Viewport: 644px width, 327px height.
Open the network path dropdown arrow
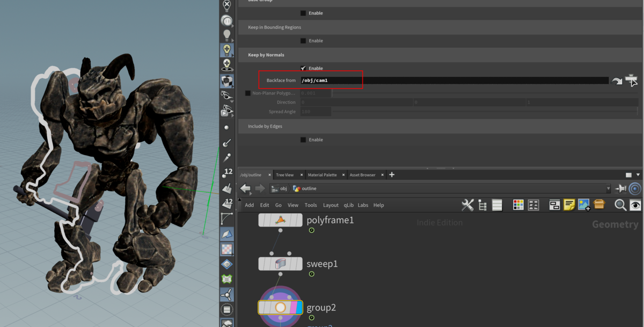tap(608, 189)
